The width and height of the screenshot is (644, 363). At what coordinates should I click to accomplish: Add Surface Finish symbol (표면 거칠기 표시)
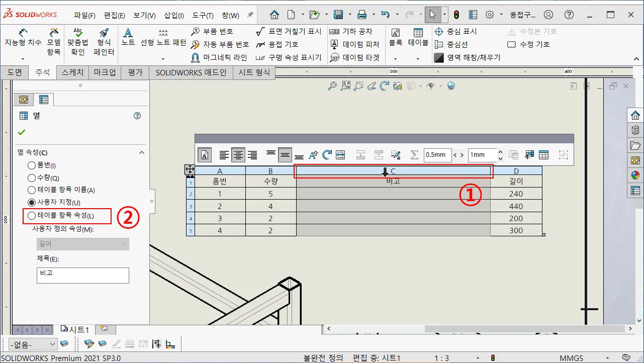pyautogui.click(x=289, y=31)
